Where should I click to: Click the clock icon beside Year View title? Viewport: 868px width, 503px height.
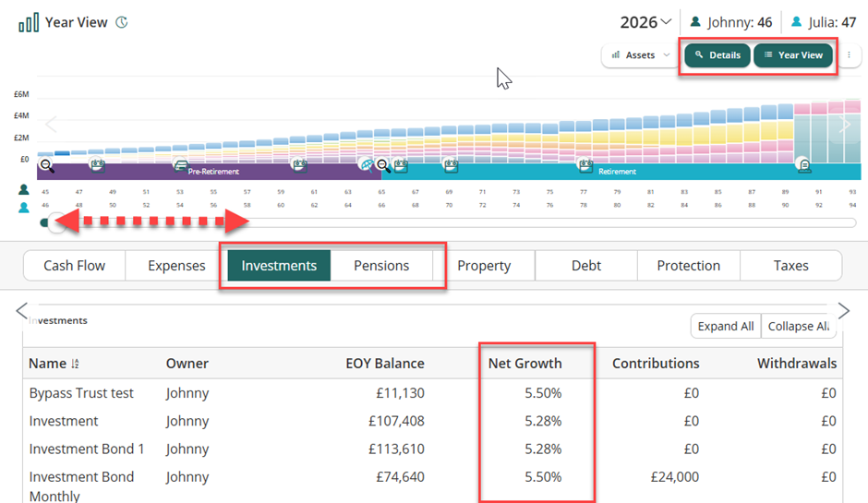pyautogui.click(x=122, y=22)
